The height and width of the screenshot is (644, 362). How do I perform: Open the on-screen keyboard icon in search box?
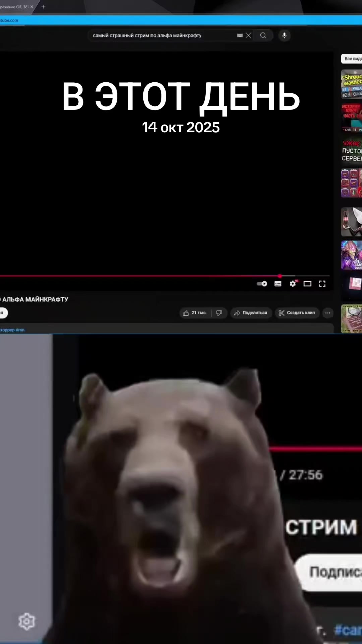coord(240,35)
